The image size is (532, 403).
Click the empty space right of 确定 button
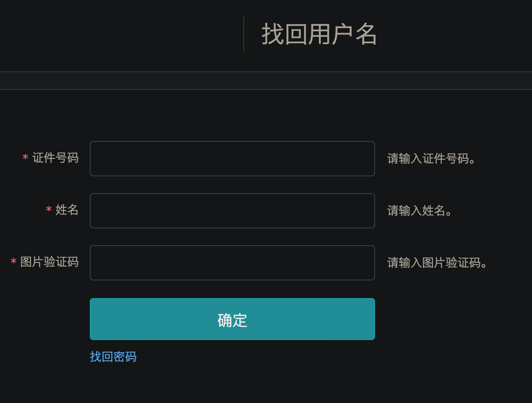pos(453,319)
